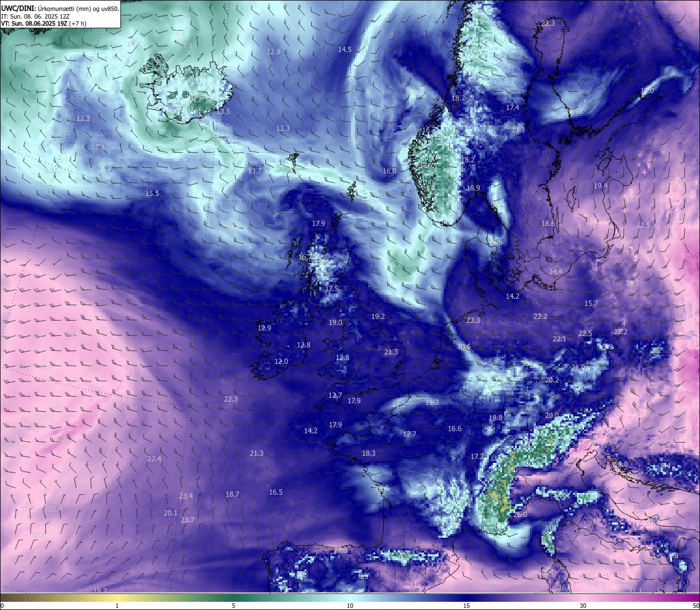Click the legend tick label 5
The height and width of the screenshot is (610, 700).
[234, 606]
